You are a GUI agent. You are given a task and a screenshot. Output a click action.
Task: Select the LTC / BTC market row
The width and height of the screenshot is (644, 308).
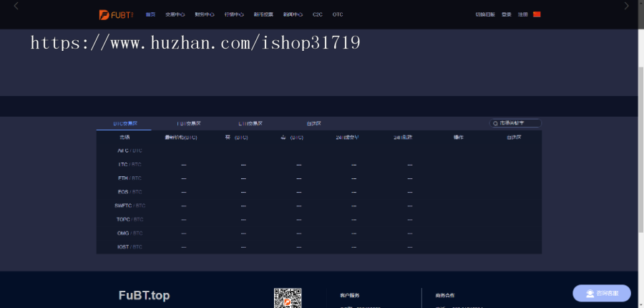tap(318, 165)
